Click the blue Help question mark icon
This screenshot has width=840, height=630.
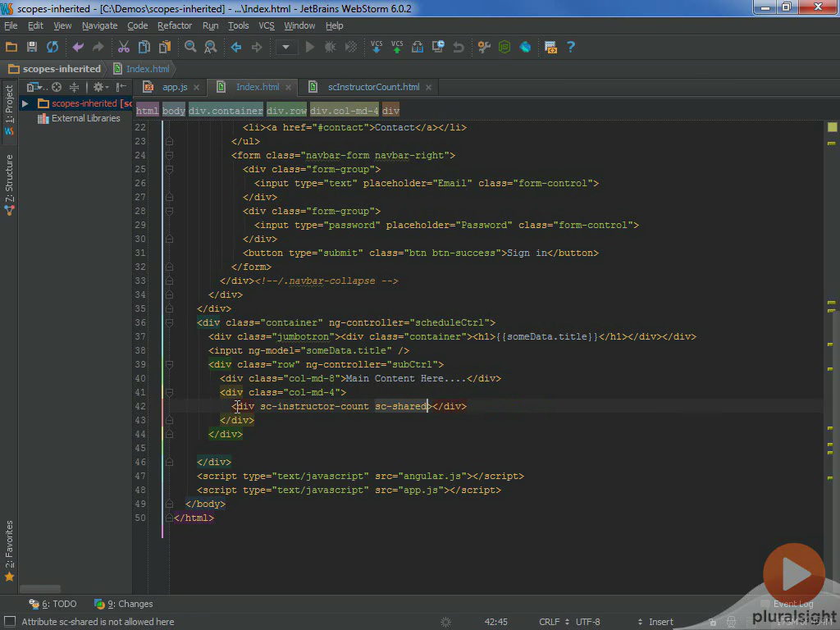click(x=571, y=47)
